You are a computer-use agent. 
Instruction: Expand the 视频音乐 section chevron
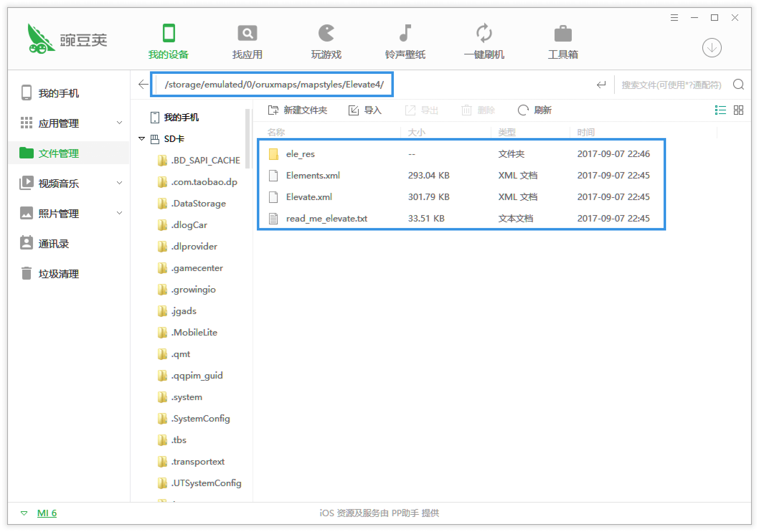(x=119, y=183)
